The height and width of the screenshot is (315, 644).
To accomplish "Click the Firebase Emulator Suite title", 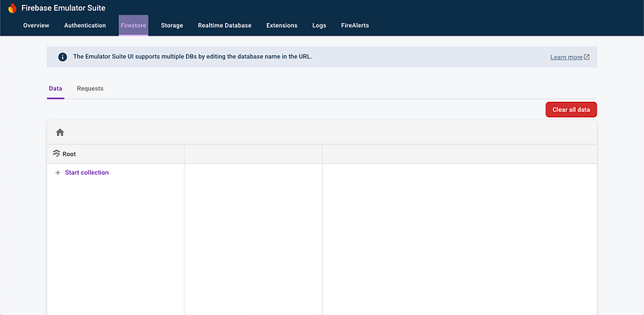I will [63, 8].
